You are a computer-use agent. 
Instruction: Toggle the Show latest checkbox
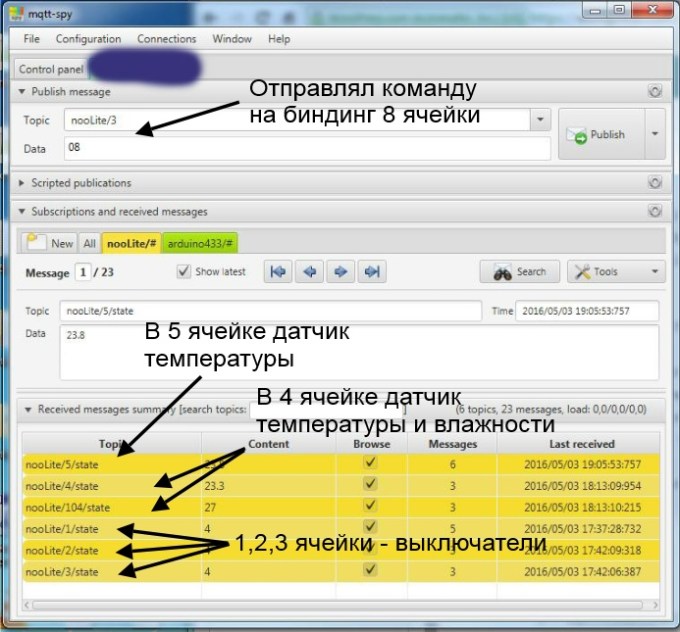coord(183,271)
